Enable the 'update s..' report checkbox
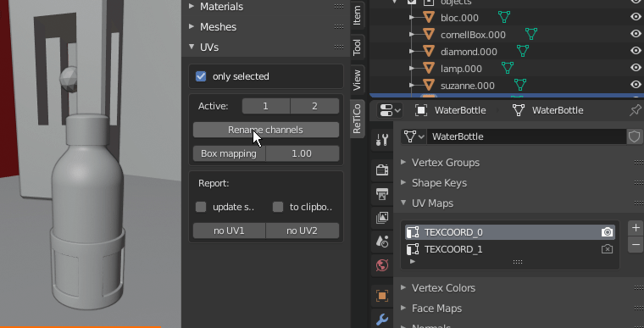Image resolution: width=644 pixels, height=328 pixels. (x=201, y=207)
